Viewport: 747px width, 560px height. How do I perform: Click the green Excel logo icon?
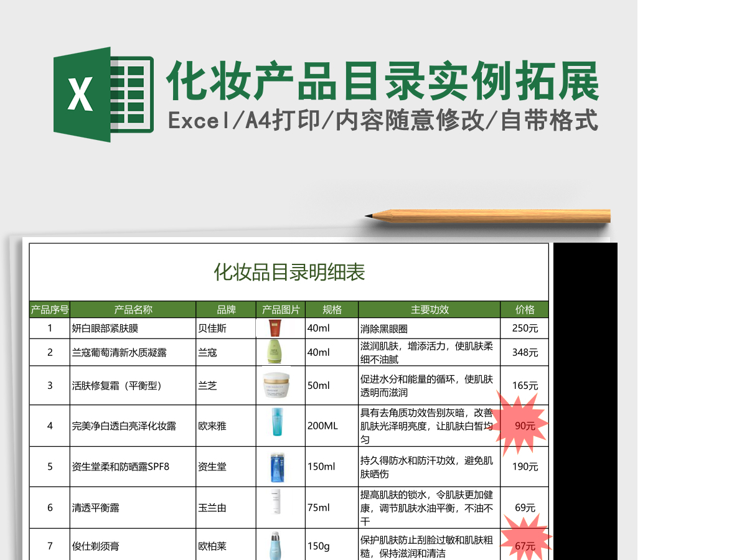point(103,94)
